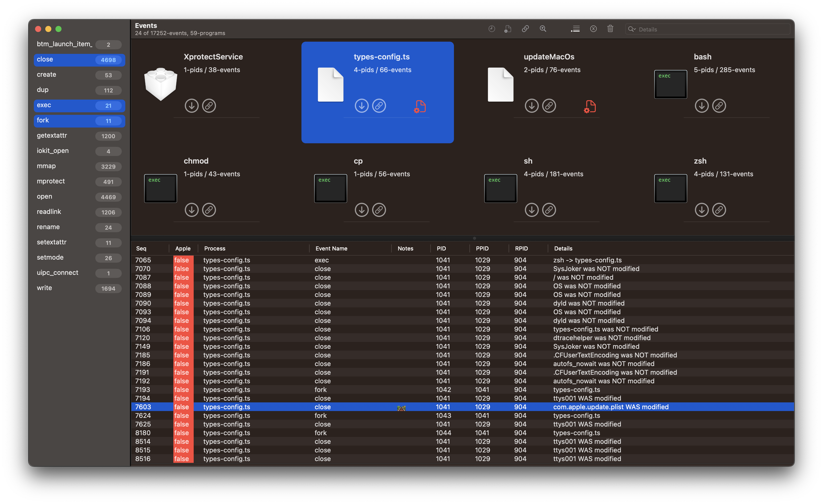Click the file-with-gear toolbar icon
823x504 pixels.
[x=508, y=29]
